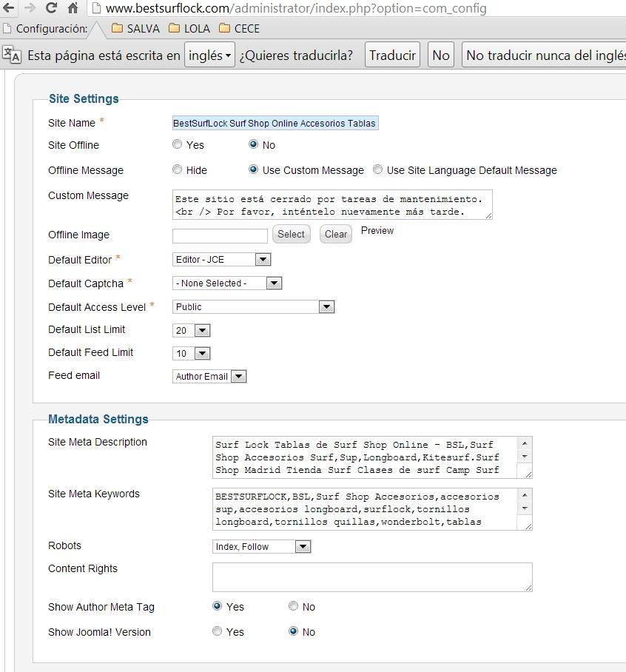The height and width of the screenshot is (672, 626).
Task: Click the translate icon in the translation bar
Action: pos(12,55)
